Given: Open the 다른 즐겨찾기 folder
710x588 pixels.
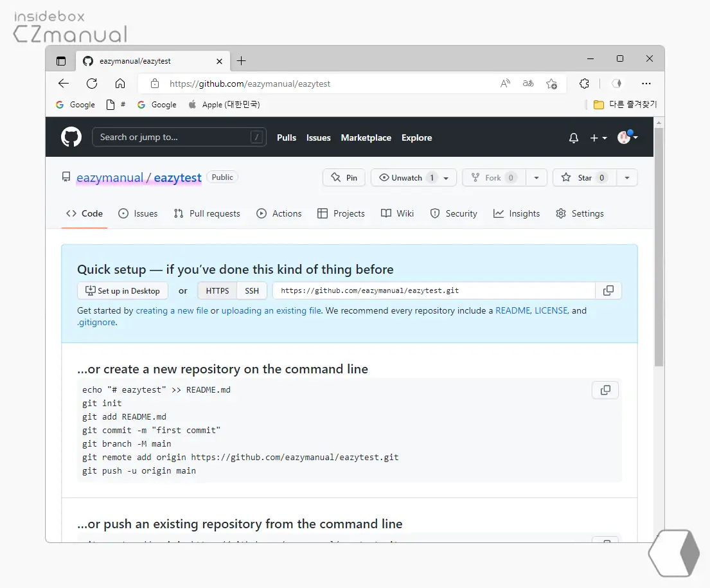Looking at the screenshot, I should tap(625, 105).
